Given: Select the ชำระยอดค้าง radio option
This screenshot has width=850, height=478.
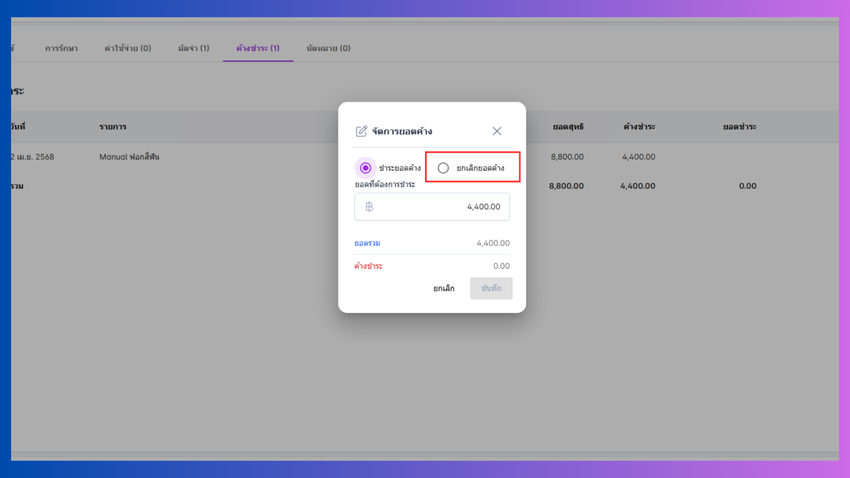Looking at the screenshot, I should click(x=365, y=168).
